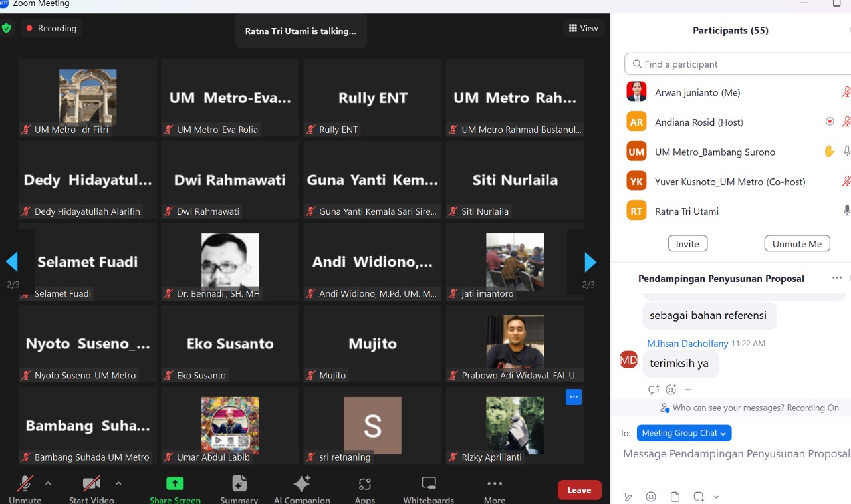Image resolution: width=851 pixels, height=504 pixels.
Task: Open the Apps panel
Action: [x=365, y=489]
